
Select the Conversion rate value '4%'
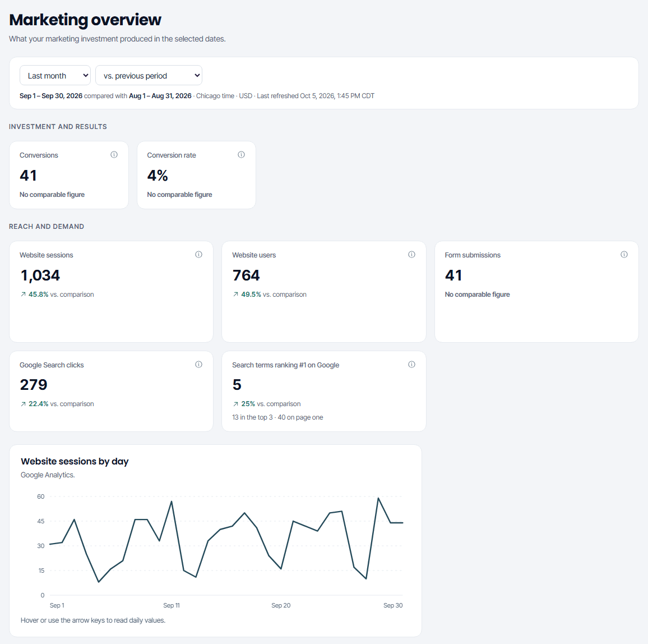pyautogui.click(x=158, y=176)
